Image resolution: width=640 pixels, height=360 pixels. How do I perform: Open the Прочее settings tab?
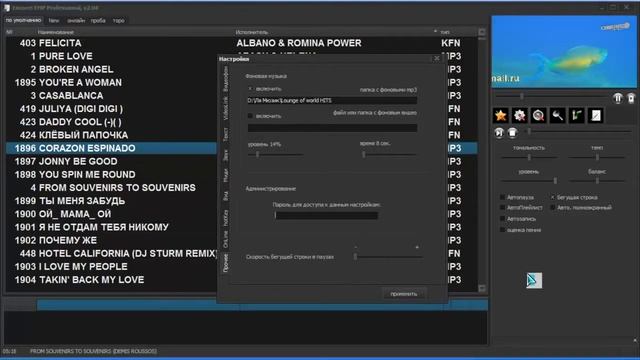(x=225, y=263)
